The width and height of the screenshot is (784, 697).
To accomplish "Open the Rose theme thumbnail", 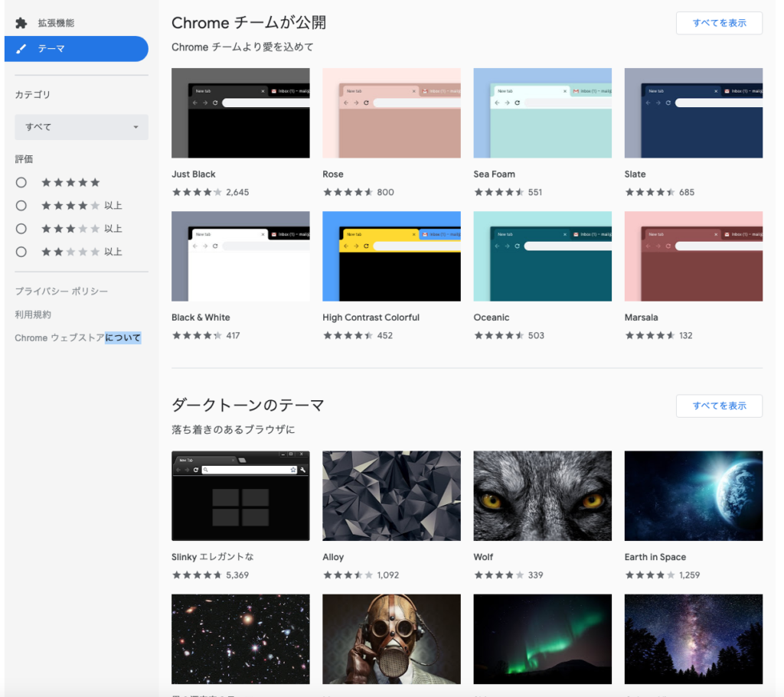I will coord(391,113).
